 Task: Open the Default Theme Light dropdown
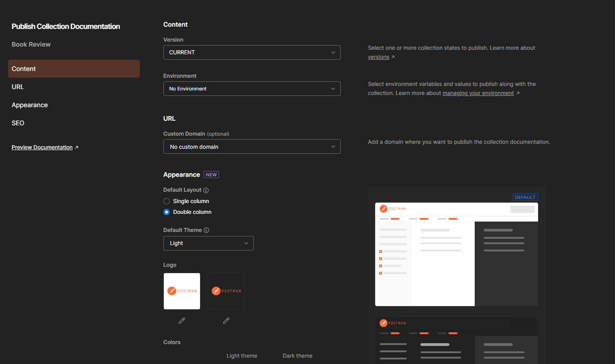[x=209, y=243]
